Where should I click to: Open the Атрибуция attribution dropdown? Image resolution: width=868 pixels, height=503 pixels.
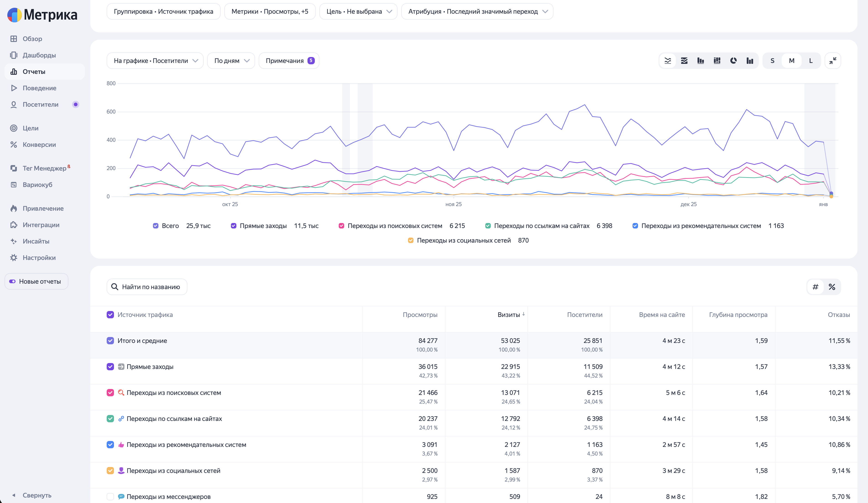[x=477, y=11]
